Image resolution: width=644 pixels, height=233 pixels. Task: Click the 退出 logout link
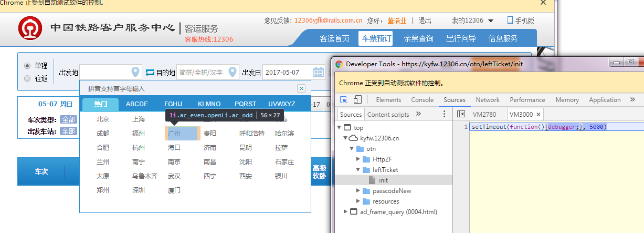point(425,21)
